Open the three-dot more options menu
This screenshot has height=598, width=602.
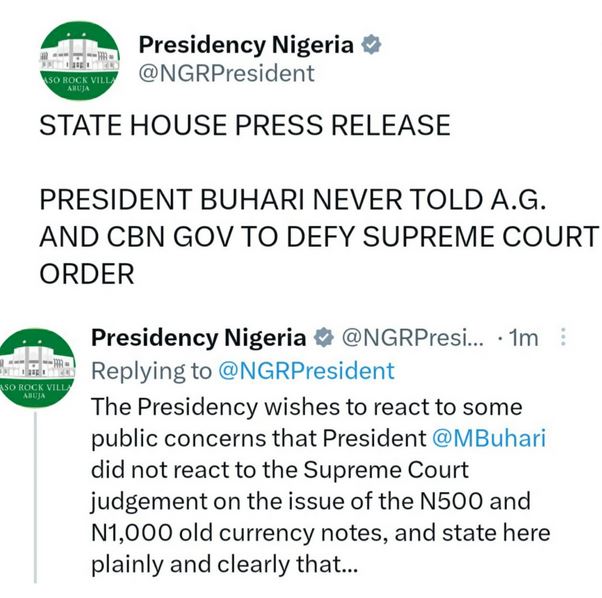click(x=563, y=338)
